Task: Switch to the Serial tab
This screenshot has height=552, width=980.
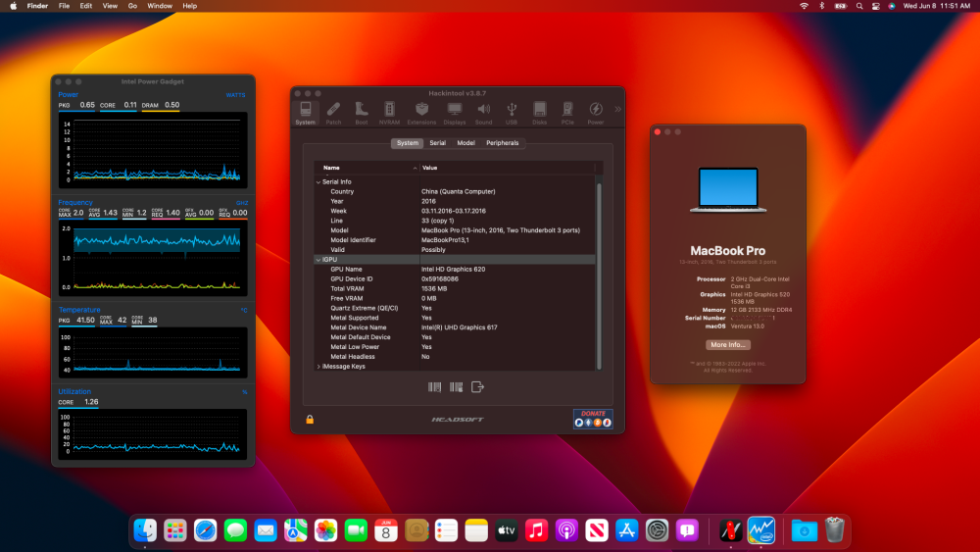Action: [x=437, y=143]
